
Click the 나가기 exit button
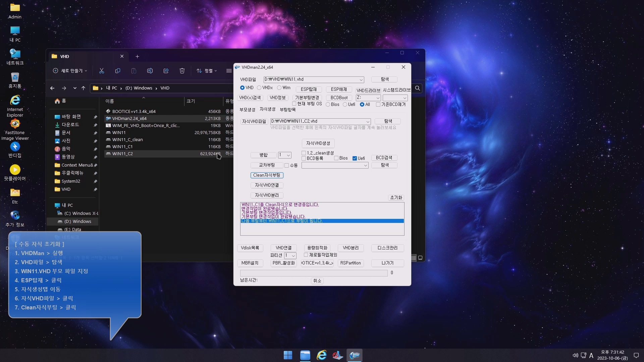coord(387,263)
